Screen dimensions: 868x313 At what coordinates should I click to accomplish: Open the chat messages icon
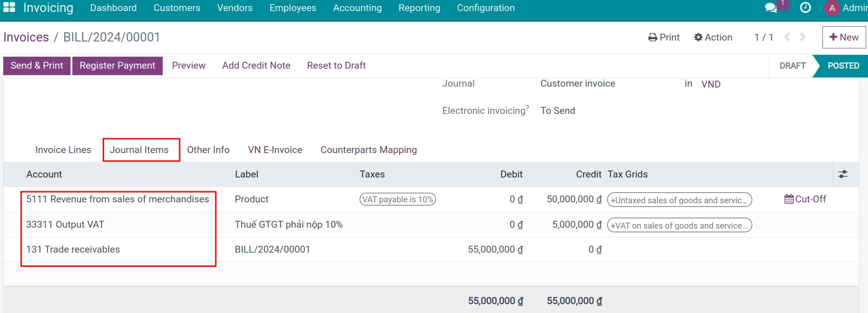click(771, 8)
